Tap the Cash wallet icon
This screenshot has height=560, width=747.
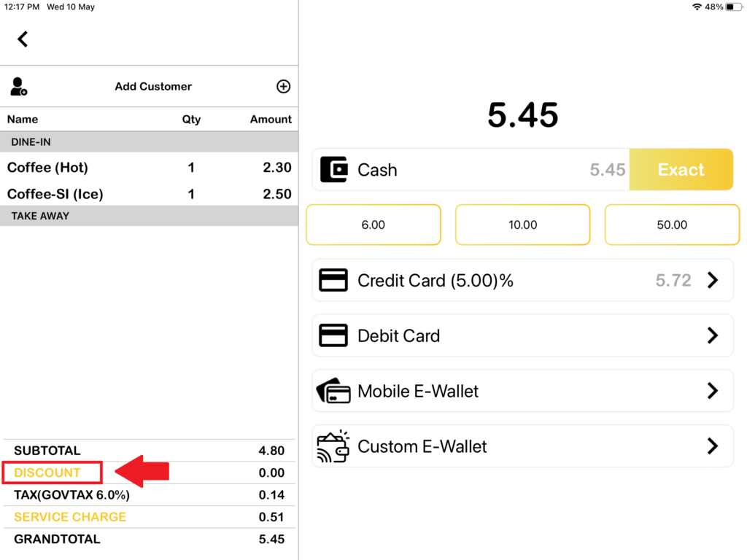[334, 170]
